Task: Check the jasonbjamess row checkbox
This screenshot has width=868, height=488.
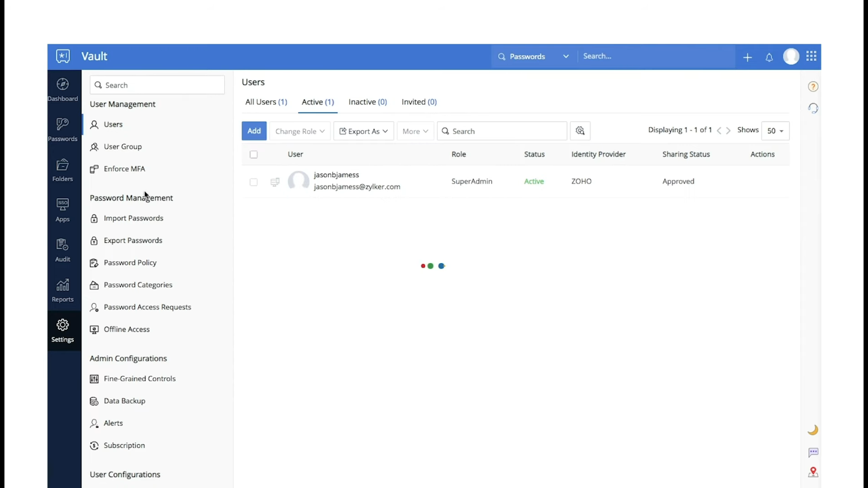Action: tap(254, 182)
